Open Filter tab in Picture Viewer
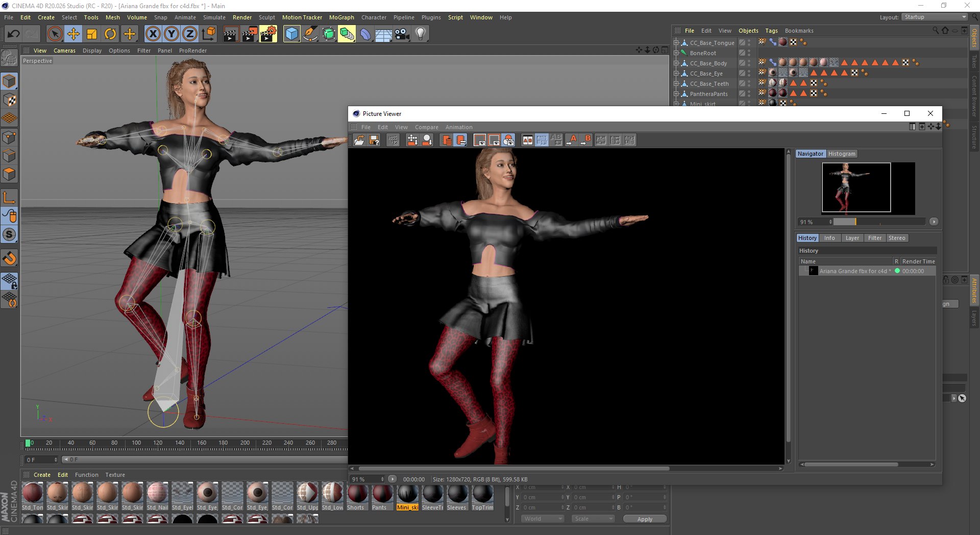This screenshot has height=535, width=980. pos(874,238)
